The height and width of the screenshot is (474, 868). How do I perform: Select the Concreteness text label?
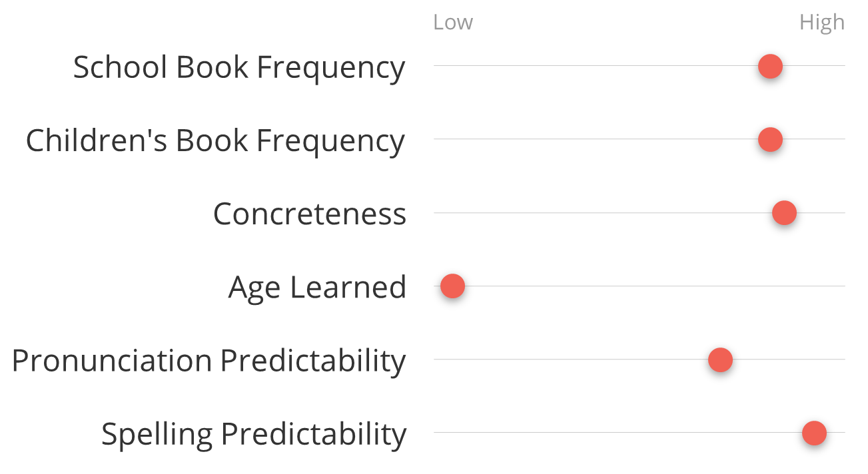[x=309, y=214]
